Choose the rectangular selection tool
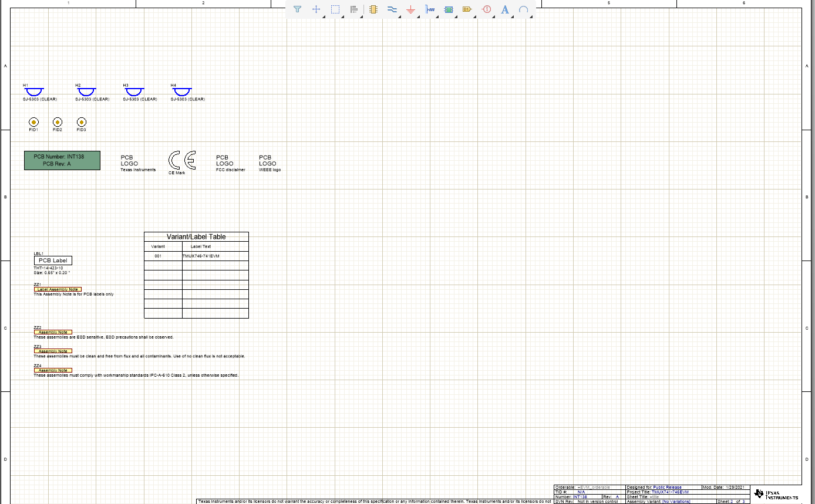This screenshot has height=504, width=815. click(335, 9)
